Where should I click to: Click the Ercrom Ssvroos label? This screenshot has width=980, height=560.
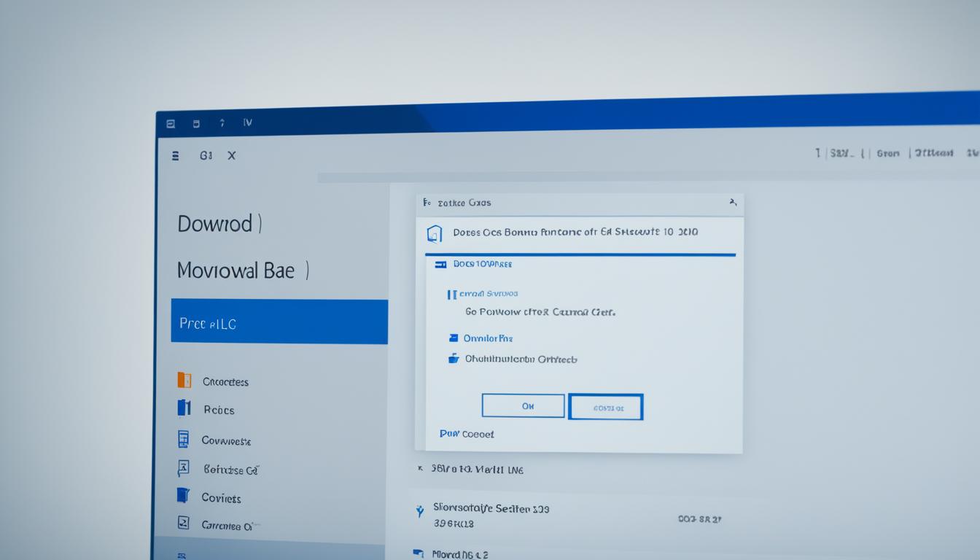(488, 293)
